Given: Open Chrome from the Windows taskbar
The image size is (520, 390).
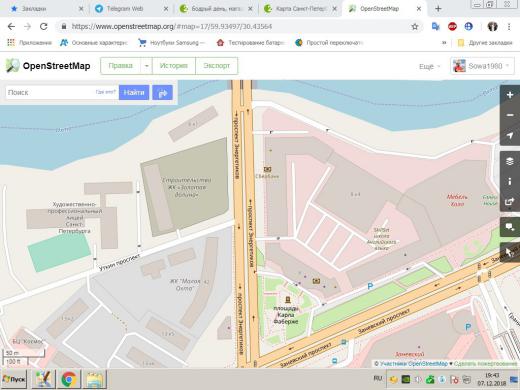Looking at the screenshot, I should pos(69,379).
